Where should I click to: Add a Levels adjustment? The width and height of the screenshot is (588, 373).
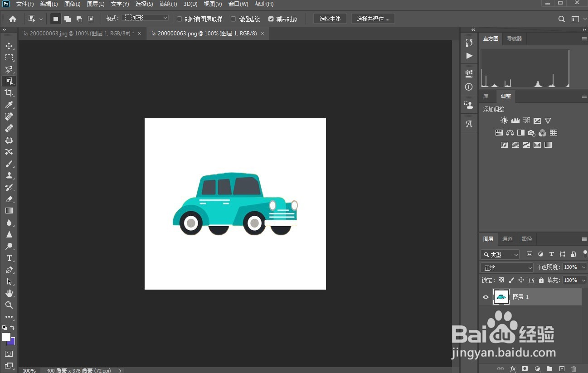[x=515, y=121]
